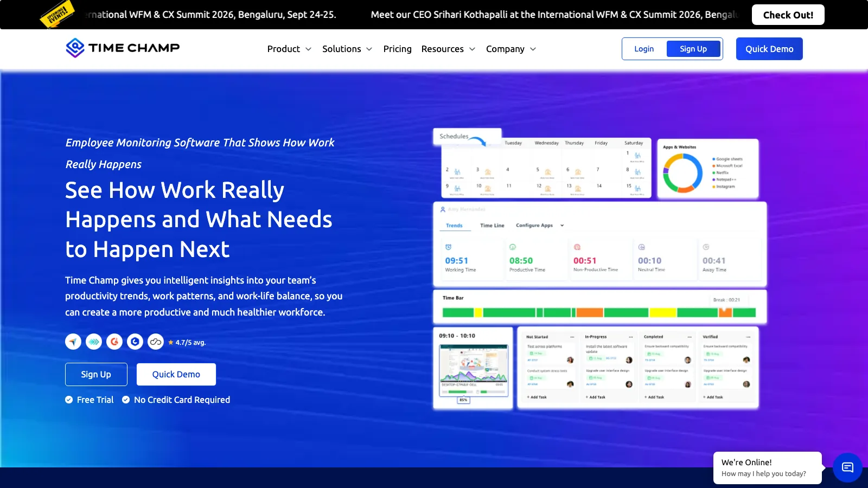The image size is (868, 488).
Task: Open the live chat bubble icon
Action: coord(847,467)
